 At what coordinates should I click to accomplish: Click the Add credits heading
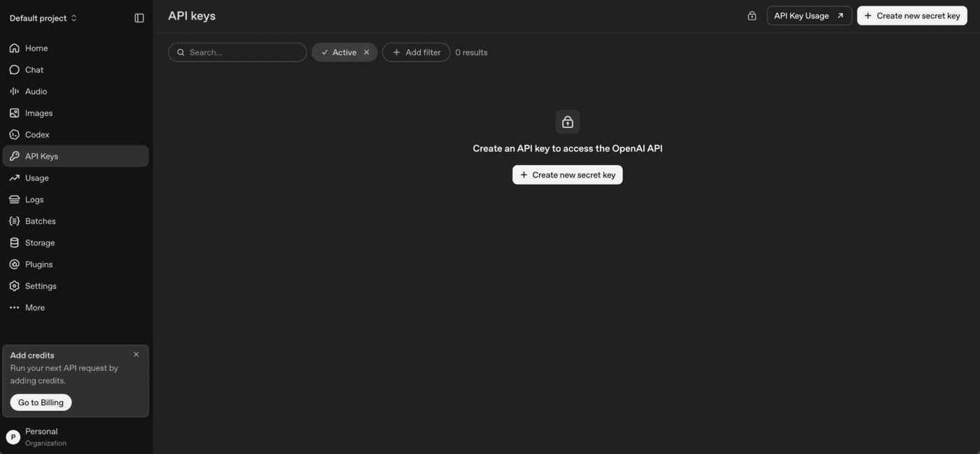tap(32, 355)
